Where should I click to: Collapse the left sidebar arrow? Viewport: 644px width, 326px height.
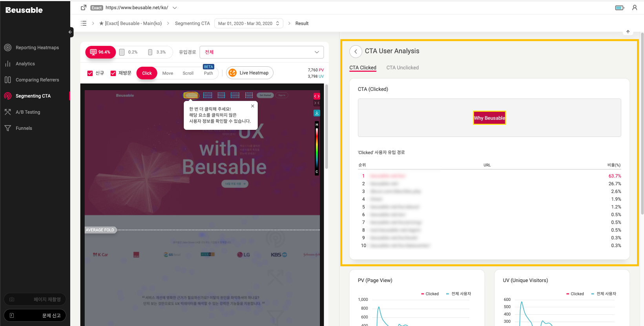70,32
